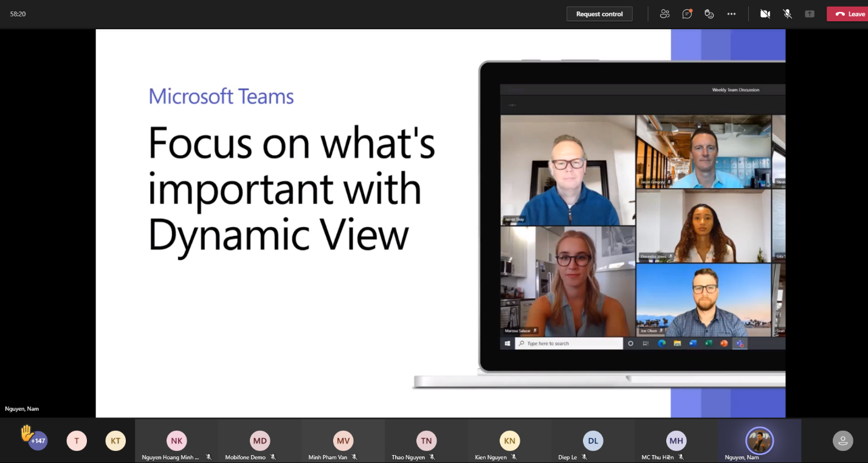Open the meeting chat icon

tap(687, 14)
